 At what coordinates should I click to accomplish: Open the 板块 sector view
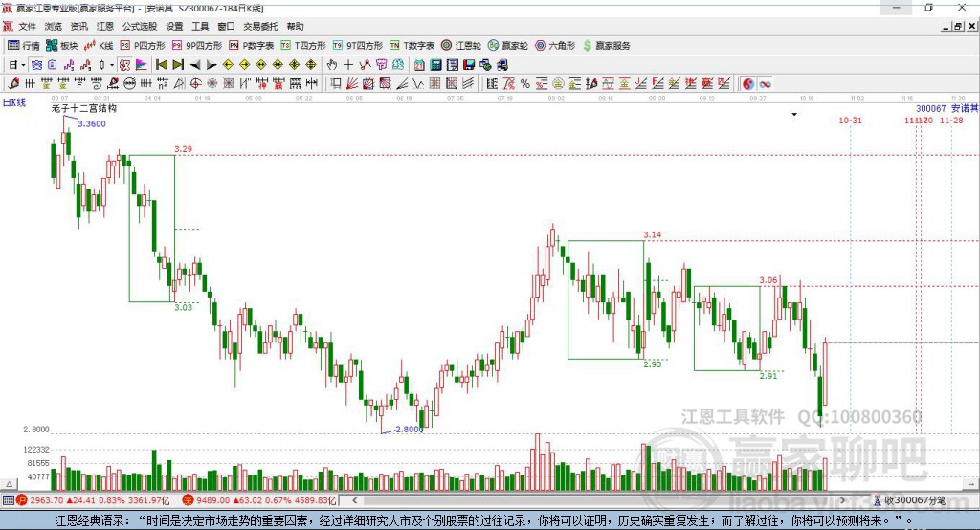click(x=62, y=46)
